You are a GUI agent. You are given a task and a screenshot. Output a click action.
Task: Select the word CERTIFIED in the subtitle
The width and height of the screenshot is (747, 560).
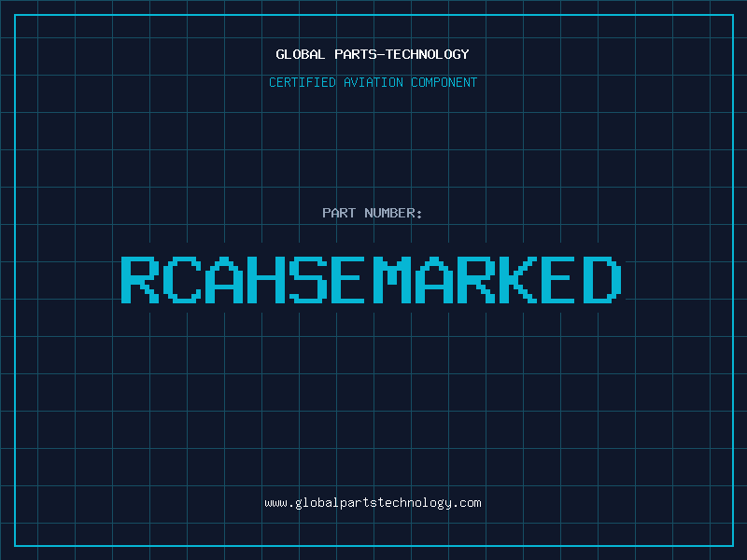[x=303, y=82]
